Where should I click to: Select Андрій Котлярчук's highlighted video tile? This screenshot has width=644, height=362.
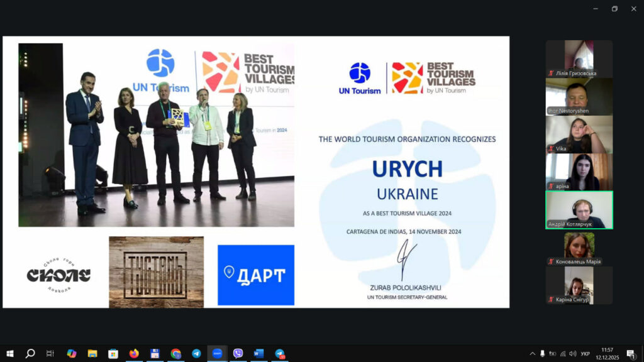pos(579,210)
